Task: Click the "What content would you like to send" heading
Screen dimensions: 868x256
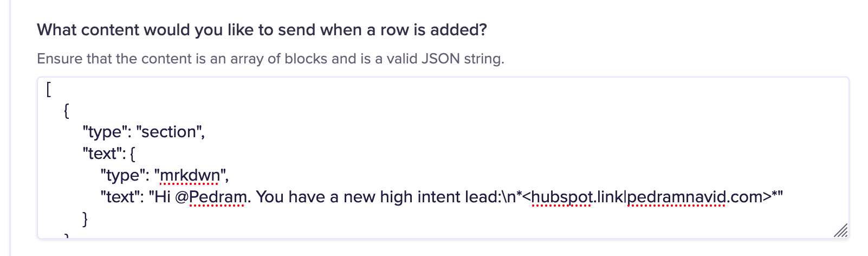Action: [262, 30]
